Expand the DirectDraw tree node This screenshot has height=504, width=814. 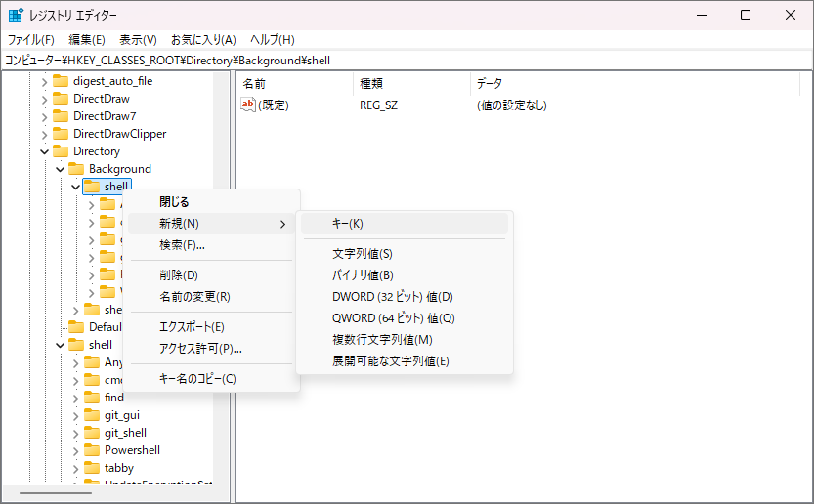click(x=45, y=100)
